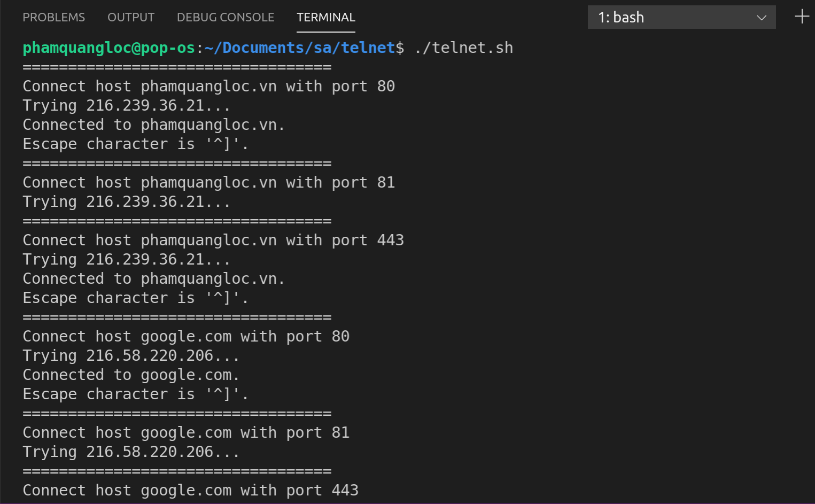Screen dimensions: 815x504
Task: Click the hostname phamquangloc.vn on the port 80 line
Action: [208, 86]
